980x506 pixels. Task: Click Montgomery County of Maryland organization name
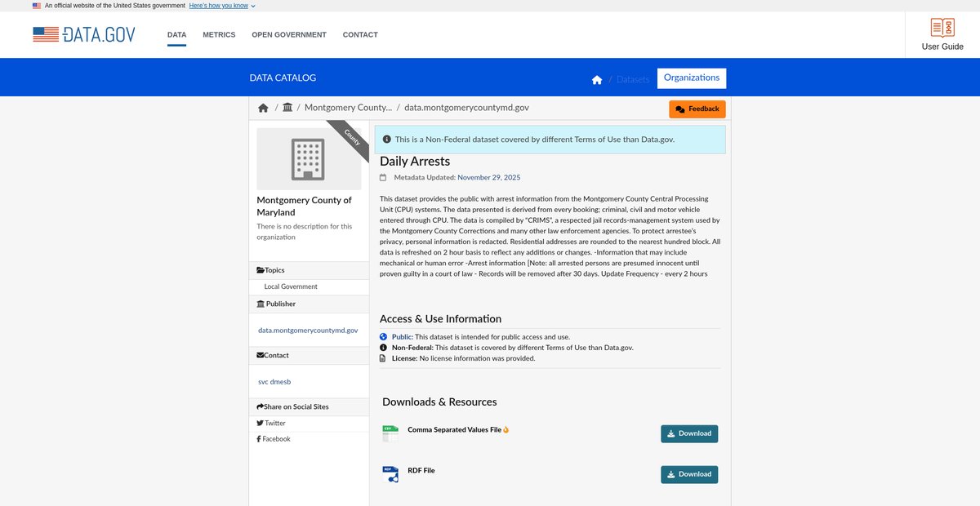tap(304, 206)
